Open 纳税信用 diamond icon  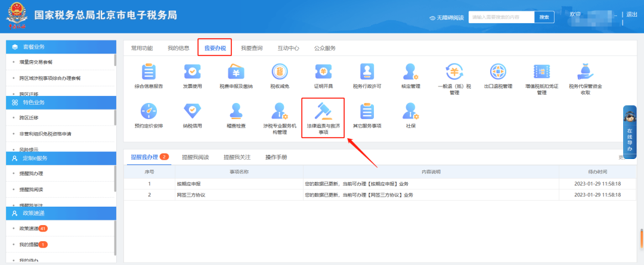192,112
